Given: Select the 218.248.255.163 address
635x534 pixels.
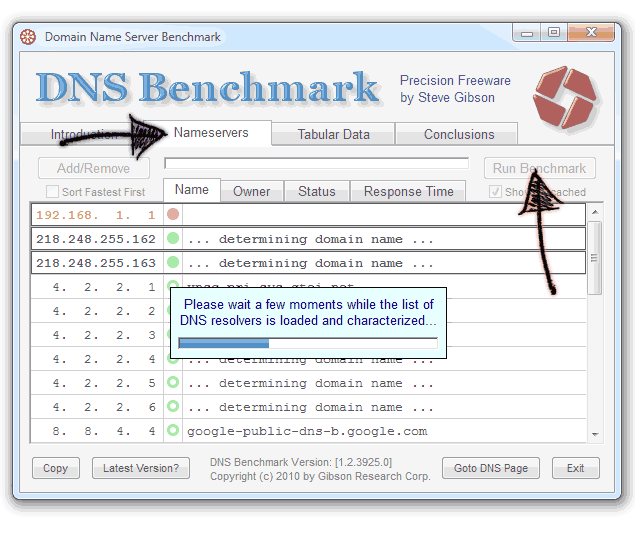Looking at the screenshot, I should point(96,263).
